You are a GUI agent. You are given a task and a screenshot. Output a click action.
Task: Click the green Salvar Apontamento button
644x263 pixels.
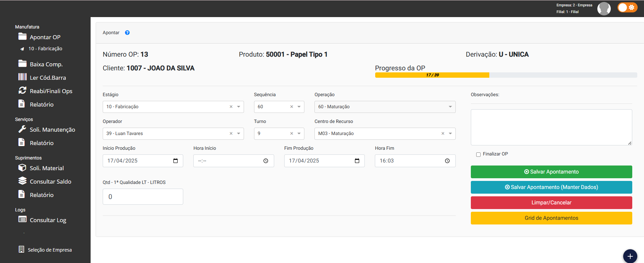click(551, 172)
